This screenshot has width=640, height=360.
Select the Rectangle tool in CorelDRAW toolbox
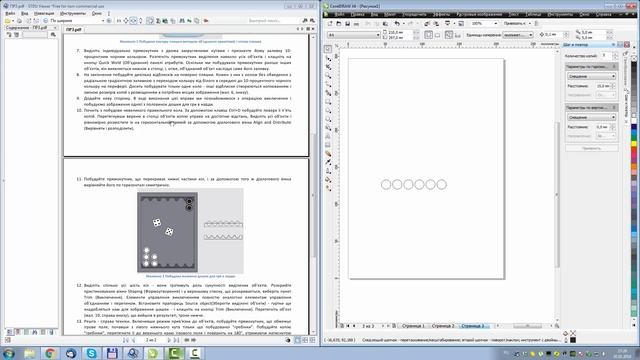(328, 102)
